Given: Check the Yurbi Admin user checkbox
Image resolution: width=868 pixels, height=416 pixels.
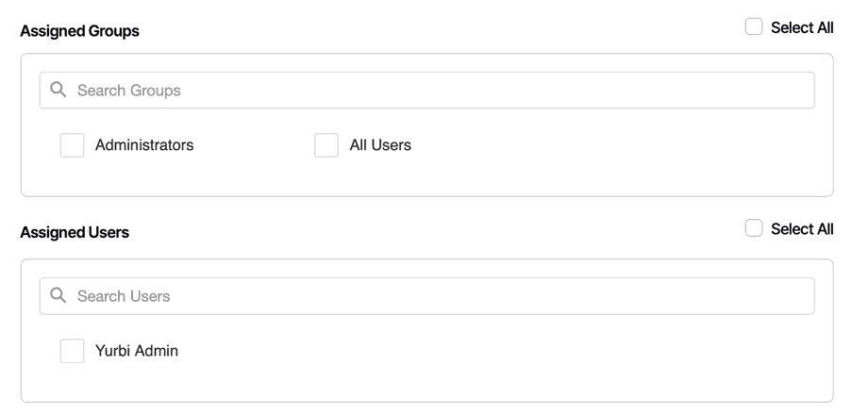Looking at the screenshot, I should tap(73, 351).
